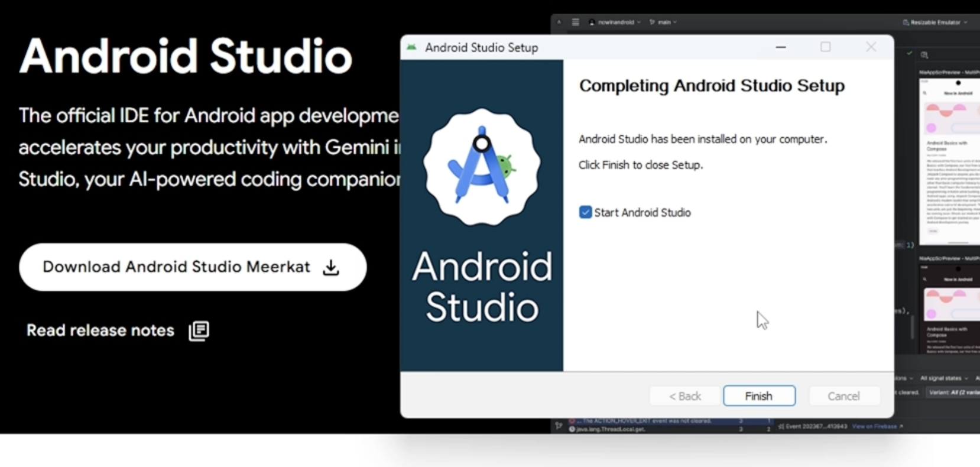This screenshot has height=467, width=980.
Task: Click the lower NiaAppScrPreview phone thumbnail
Action: tap(950, 309)
